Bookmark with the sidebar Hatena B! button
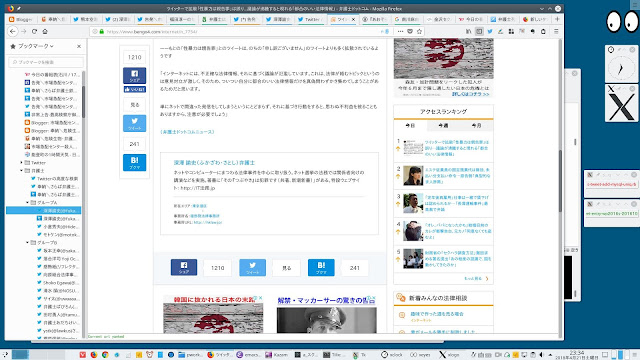Viewport: 640px width, 360px height. coord(135,162)
